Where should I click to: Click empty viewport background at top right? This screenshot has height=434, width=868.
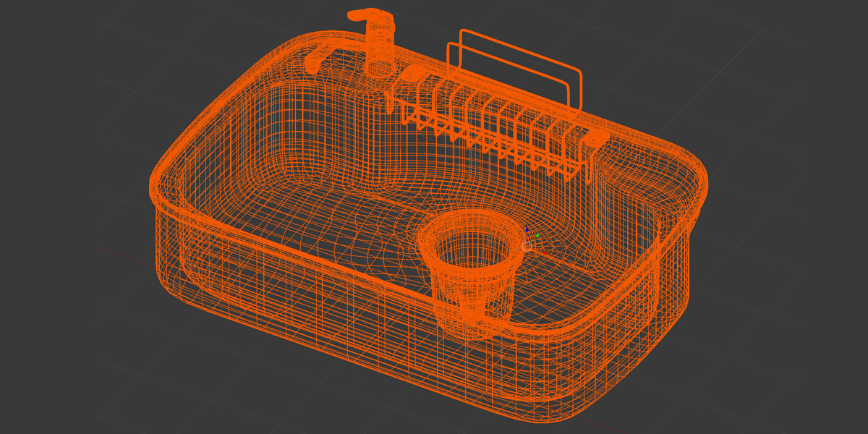click(x=796, y=43)
